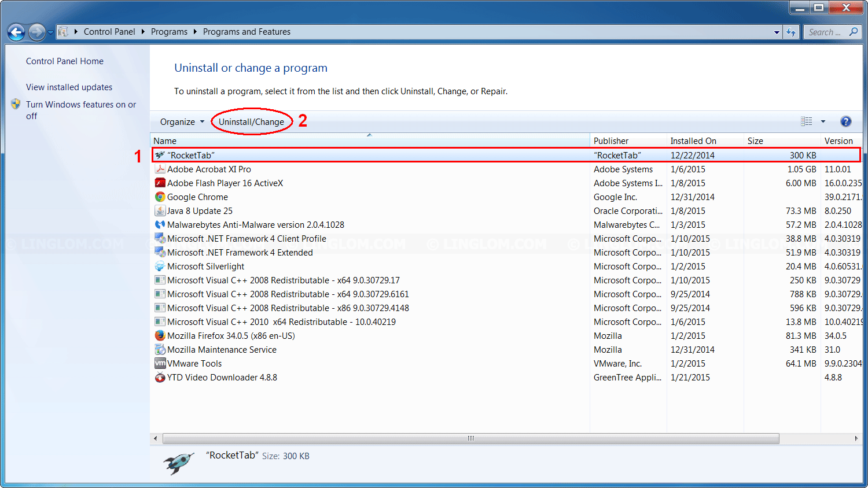Expand the arrow before Control Panel breadcrumb
The image size is (868, 488).
click(x=76, y=32)
